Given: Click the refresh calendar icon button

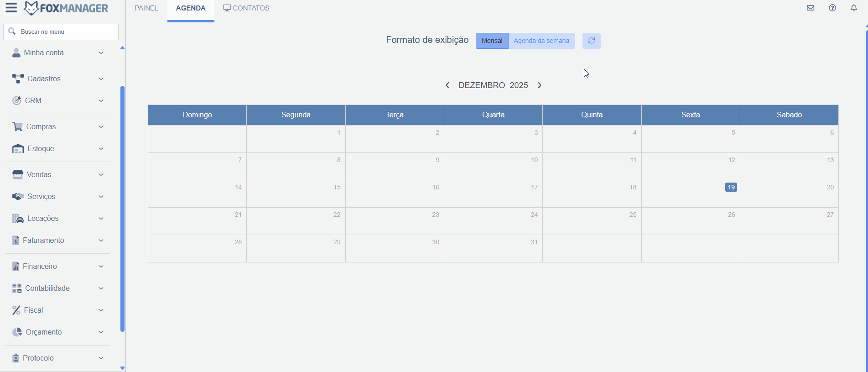Looking at the screenshot, I should click(591, 41).
